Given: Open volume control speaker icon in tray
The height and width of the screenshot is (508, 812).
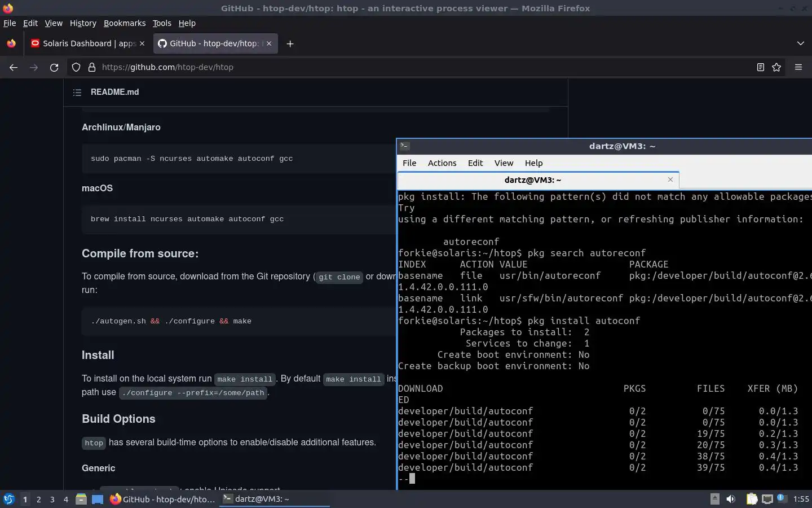Looking at the screenshot, I should 731,499.
